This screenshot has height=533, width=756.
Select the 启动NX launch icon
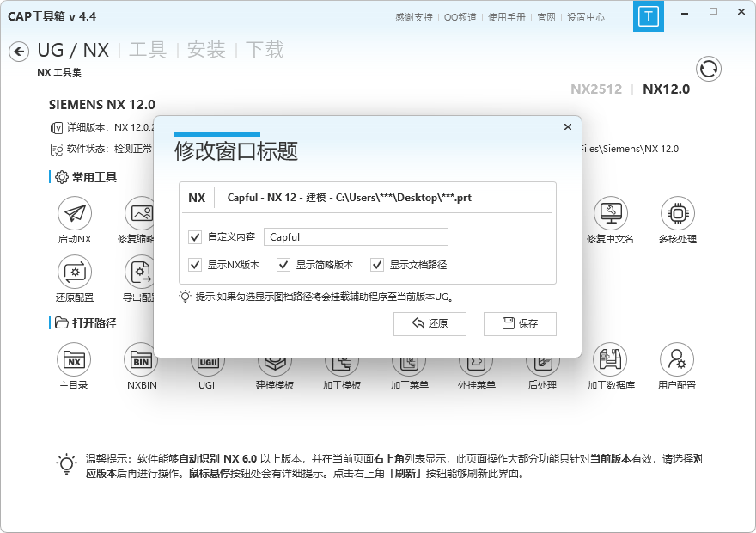point(75,214)
